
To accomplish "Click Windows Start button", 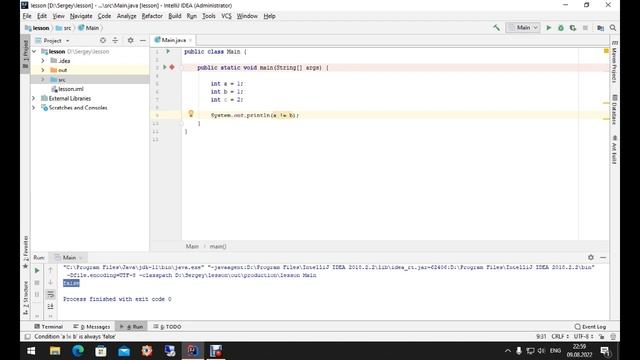I will pyautogui.click(x=31, y=351).
